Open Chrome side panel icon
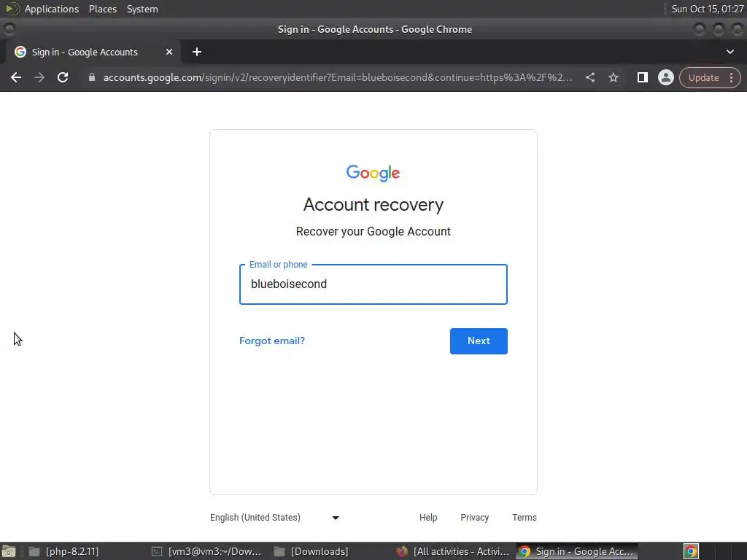This screenshot has width=747, height=560. (642, 77)
